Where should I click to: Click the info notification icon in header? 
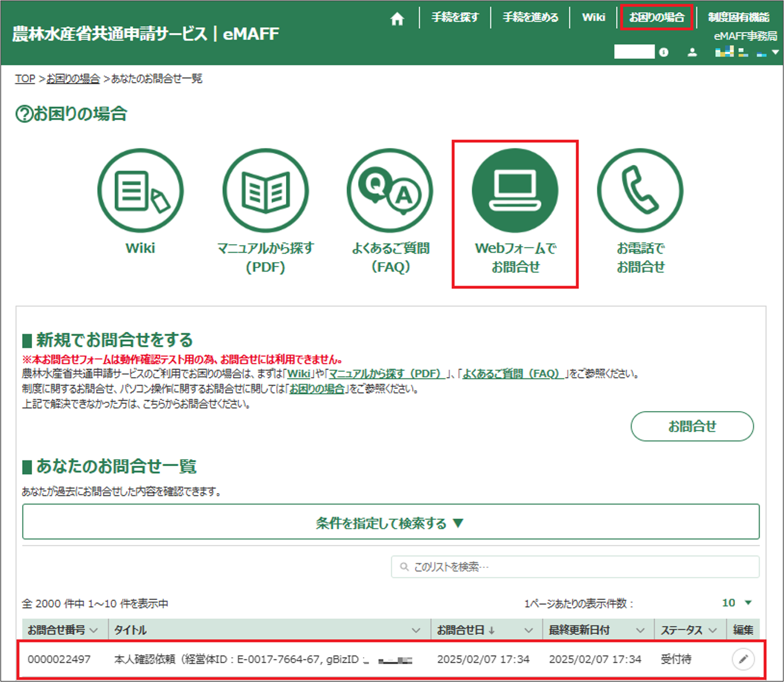664,53
